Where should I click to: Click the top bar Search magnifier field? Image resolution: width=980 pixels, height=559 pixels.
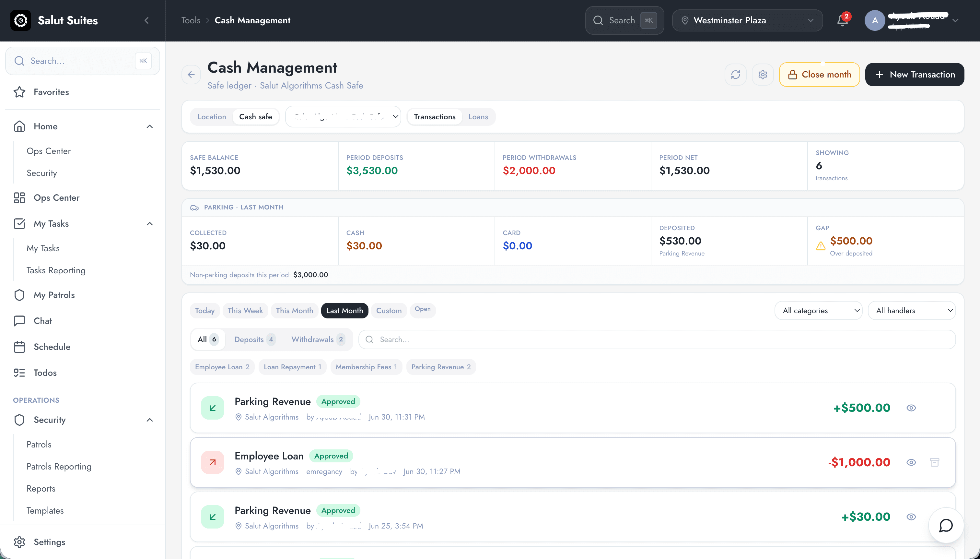coord(624,20)
